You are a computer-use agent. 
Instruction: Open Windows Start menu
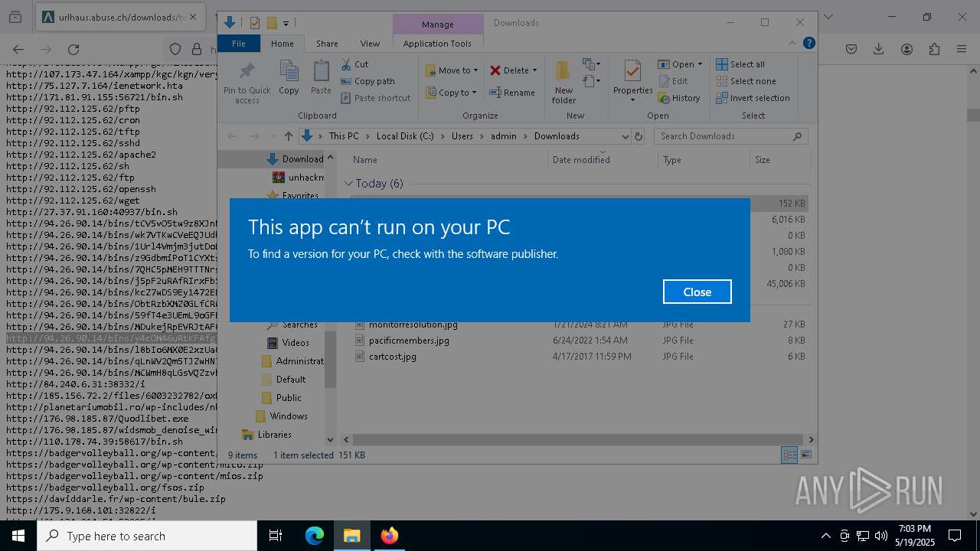pyautogui.click(x=18, y=536)
